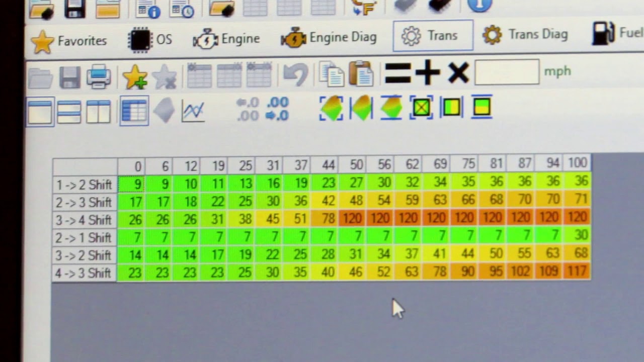Save table with the floppy disk icon
Image resolution: width=644 pixels, height=362 pixels.
pos(69,77)
